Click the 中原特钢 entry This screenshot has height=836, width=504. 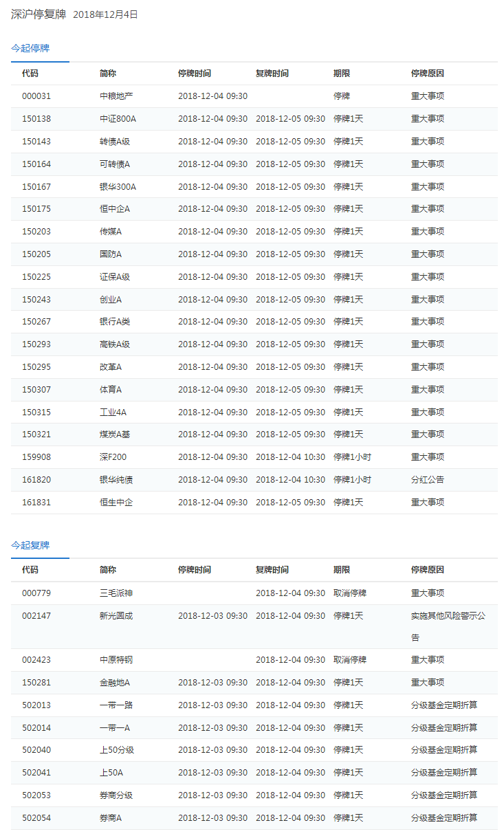click(116, 660)
